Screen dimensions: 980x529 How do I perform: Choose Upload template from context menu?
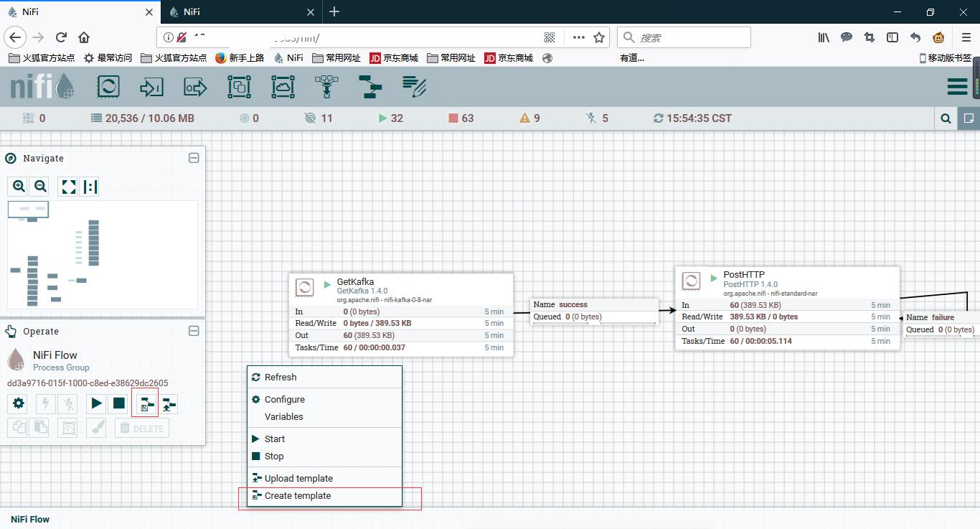(324, 478)
